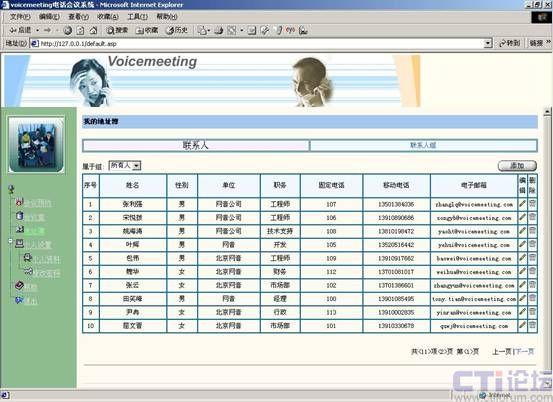Open dropdown arrow beside the Back button
The image size is (553, 402).
pos(37,31)
